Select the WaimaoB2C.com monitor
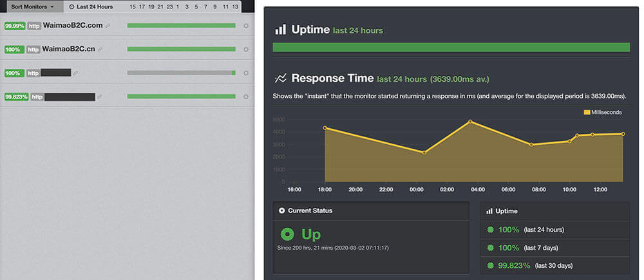Viewport: 644px width, 280px height. [73, 26]
